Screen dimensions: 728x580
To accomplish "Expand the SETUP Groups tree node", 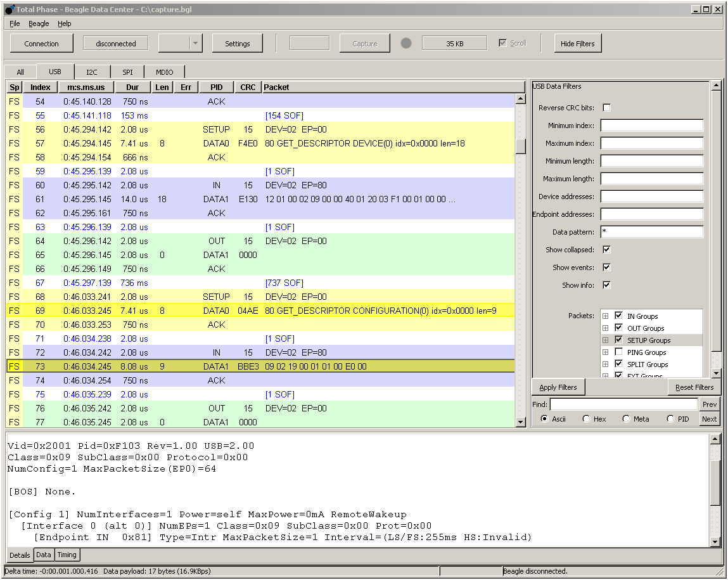I will 605,340.
